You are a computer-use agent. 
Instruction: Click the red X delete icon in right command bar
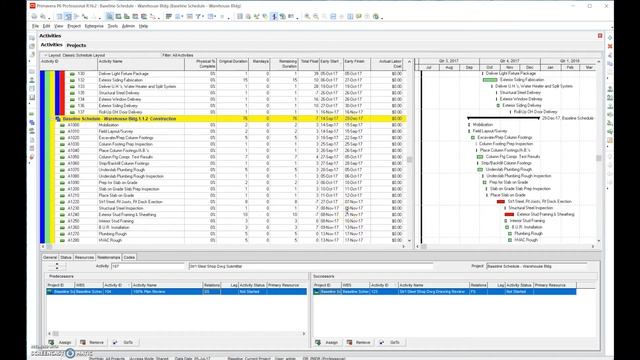point(610,46)
